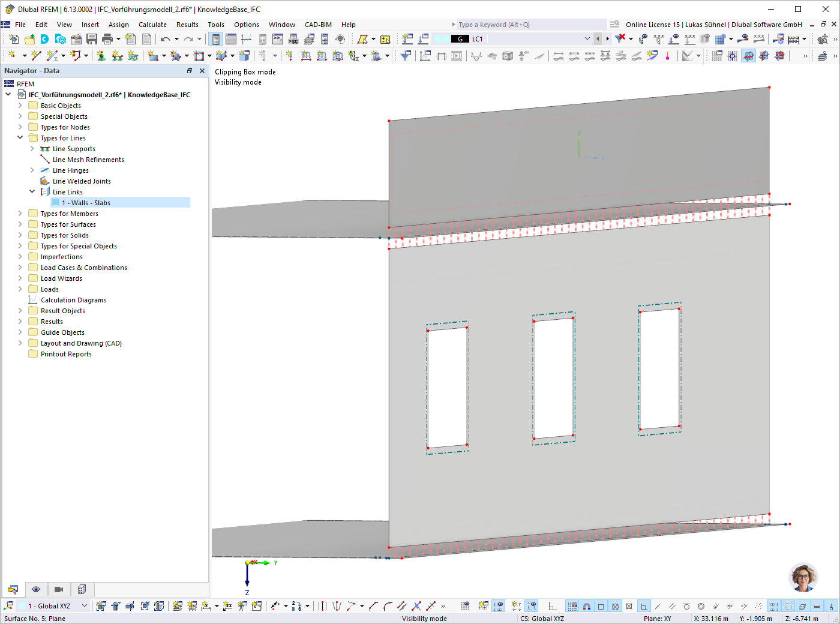The width and height of the screenshot is (840, 624).
Task: Open the CAD-BIM menu
Action: 318,25
